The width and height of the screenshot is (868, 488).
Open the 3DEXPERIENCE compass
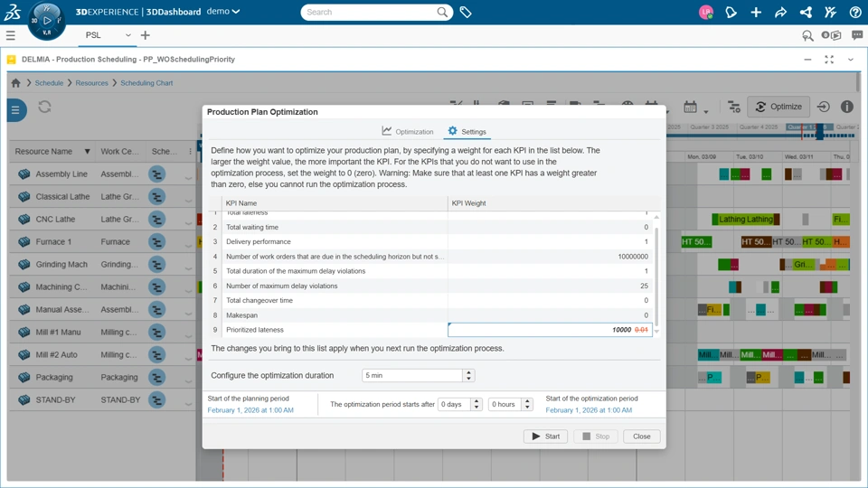click(46, 21)
